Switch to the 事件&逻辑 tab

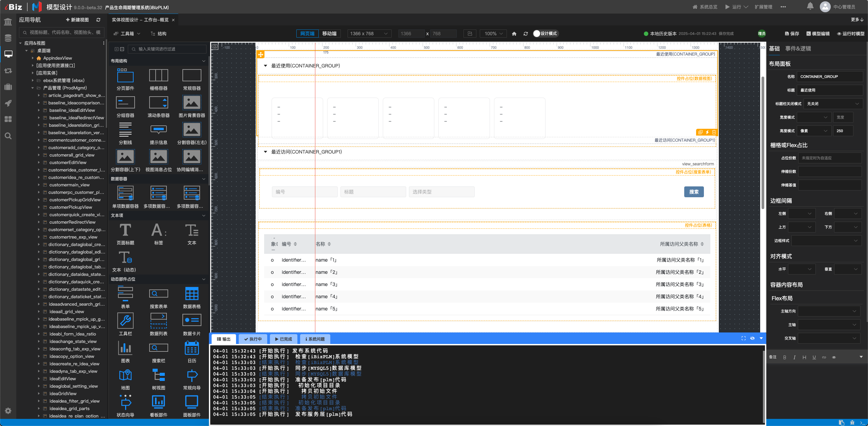(798, 48)
